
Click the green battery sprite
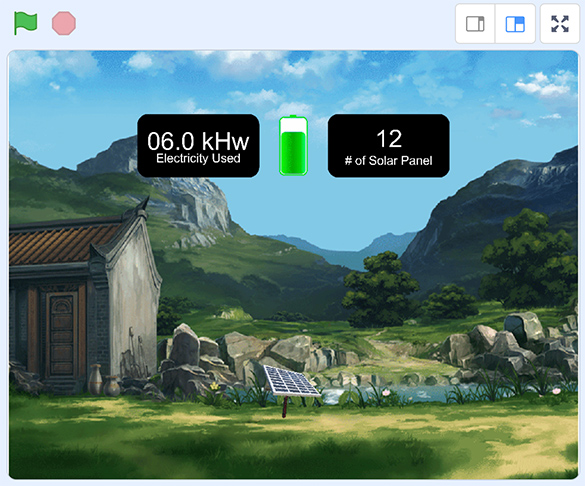click(293, 145)
